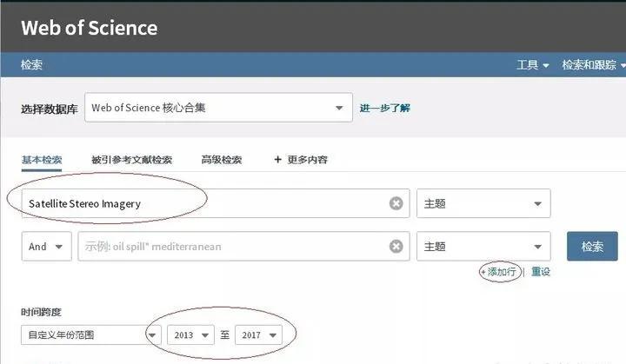Clear the Satellite Stereo Imagery search field
626x364 pixels.
[x=396, y=203]
